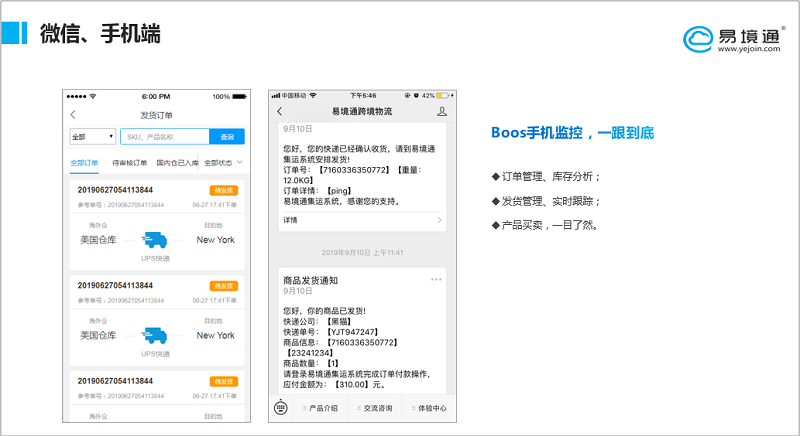Click the blue 查询 search button
This screenshot has height=436, width=800.
point(227,137)
